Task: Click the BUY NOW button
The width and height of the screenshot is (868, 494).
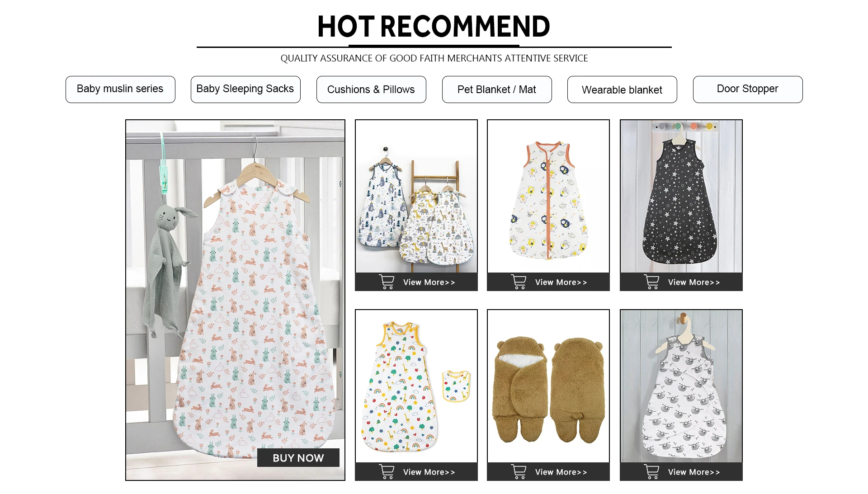Action: click(298, 458)
